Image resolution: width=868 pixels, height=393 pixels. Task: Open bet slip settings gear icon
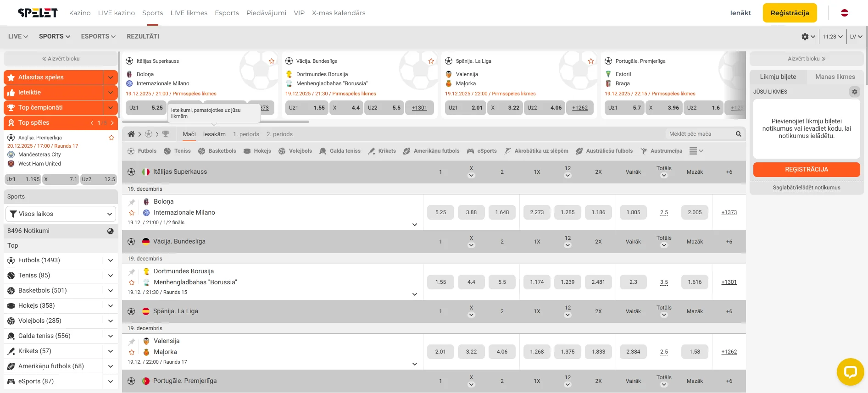click(x=854, y=92)
